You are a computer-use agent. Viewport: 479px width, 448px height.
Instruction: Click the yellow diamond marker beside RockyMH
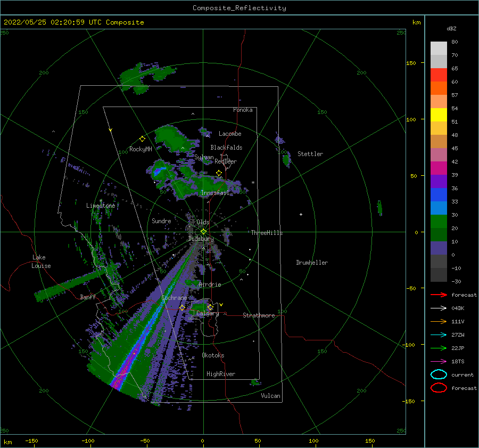coord(142,139)
